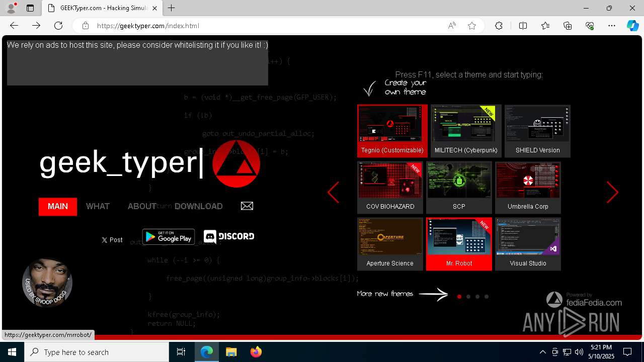644x362 pixels.
Task: Add this page to favorites star
Action: (472, 26)
